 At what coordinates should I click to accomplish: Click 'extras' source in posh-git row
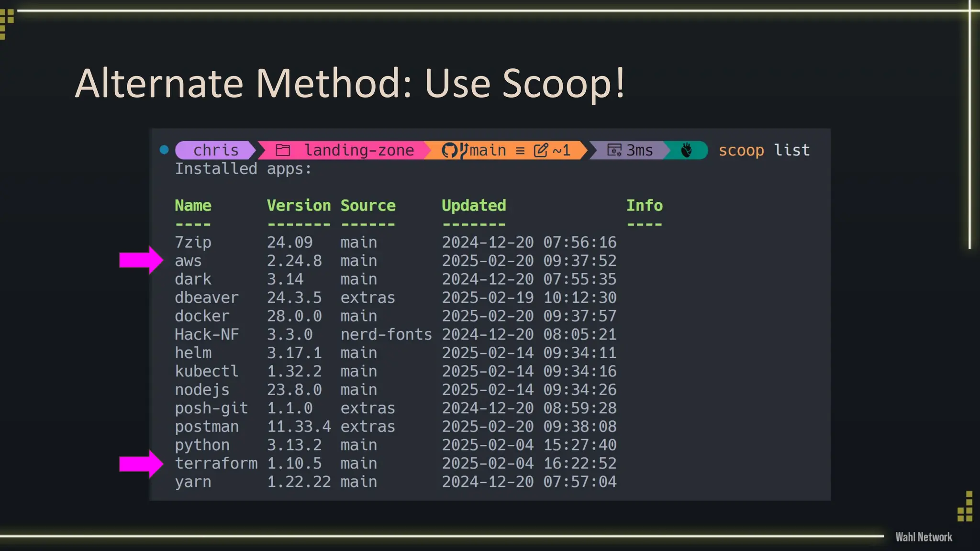click(368, 408)
